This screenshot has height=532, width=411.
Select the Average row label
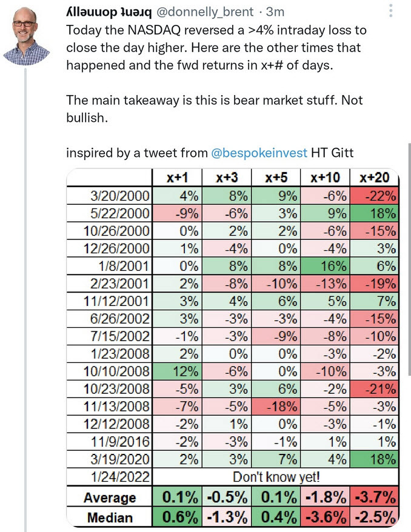[109, 497]
